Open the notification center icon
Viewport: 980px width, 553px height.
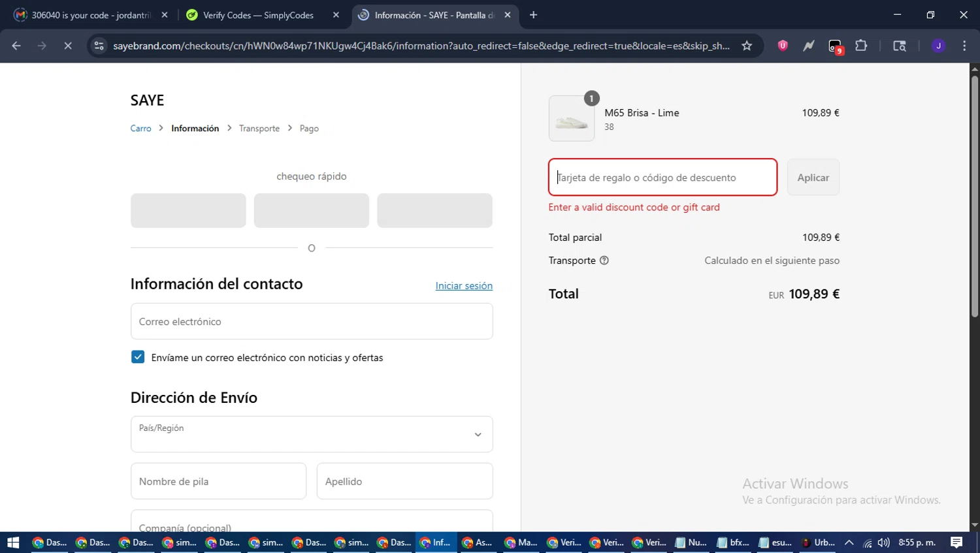[956, 543]
